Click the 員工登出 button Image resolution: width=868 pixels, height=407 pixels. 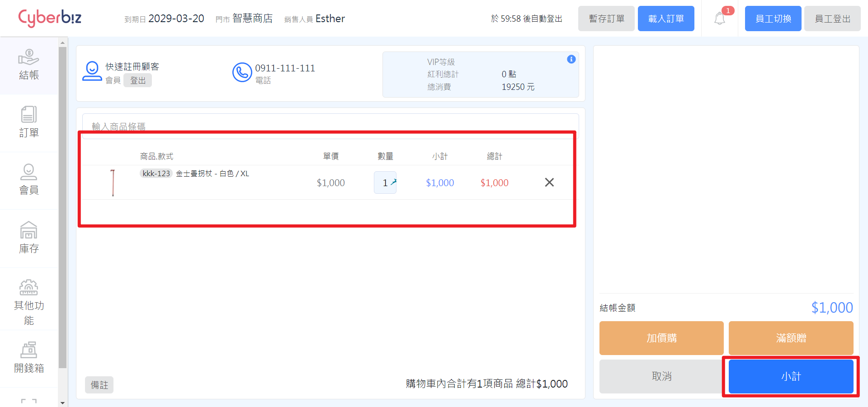coord(832,19)
